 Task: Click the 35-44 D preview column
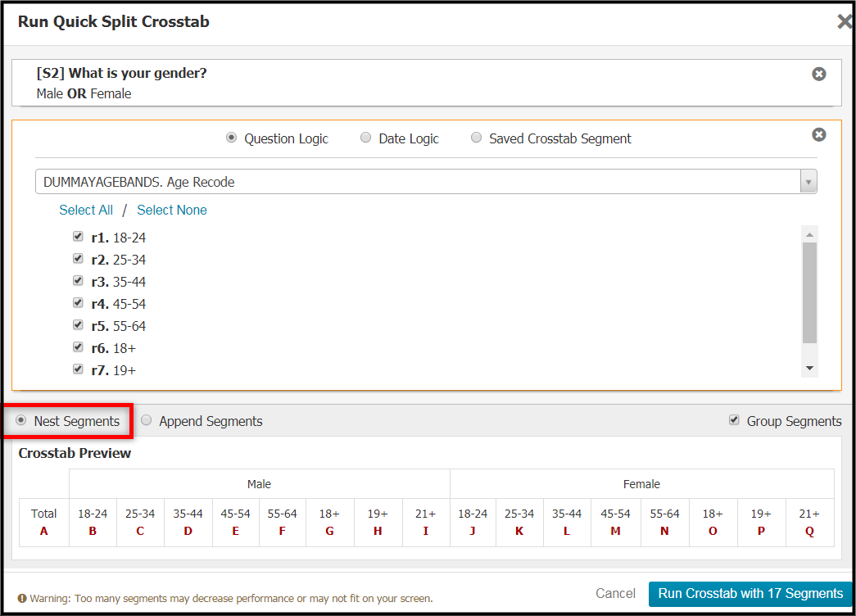click(x=188, y=522)
